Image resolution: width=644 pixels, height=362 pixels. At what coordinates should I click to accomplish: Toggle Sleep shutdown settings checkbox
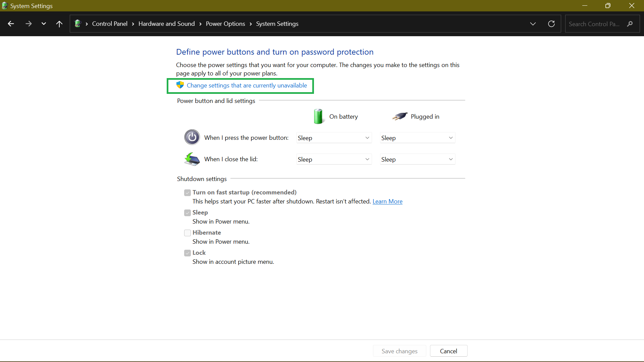click(187, 213)
